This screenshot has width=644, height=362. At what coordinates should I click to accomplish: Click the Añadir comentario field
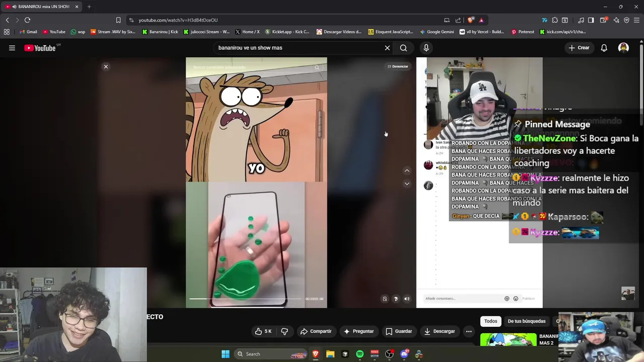pyautogui.click(x=463, y=299)
